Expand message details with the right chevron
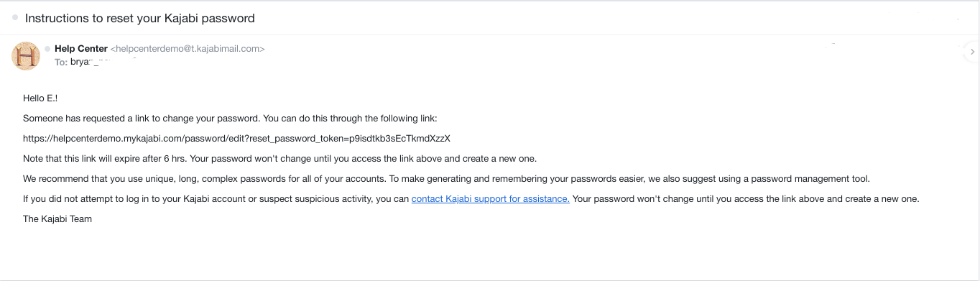This screenshot has height=281, width=980. point(972,52)
